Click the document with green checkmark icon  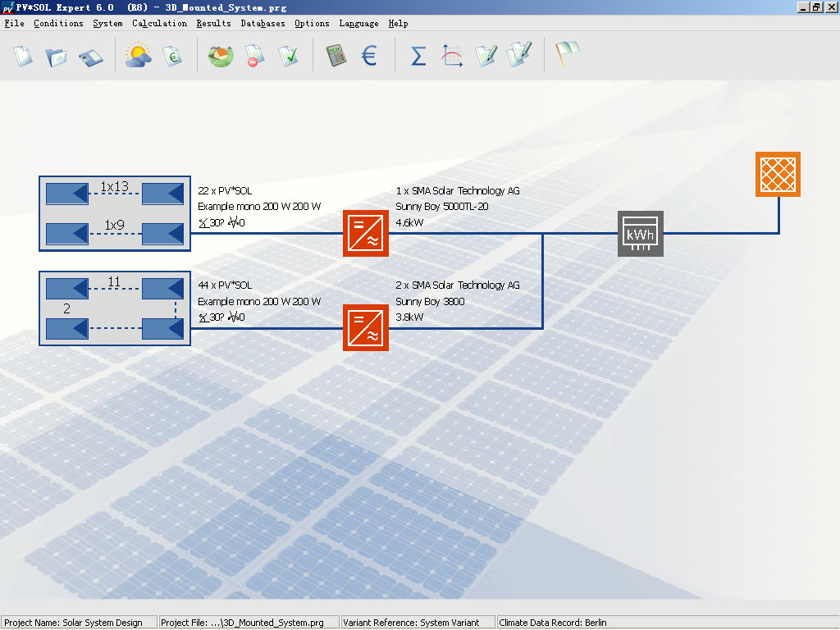[x=288, y=56]
